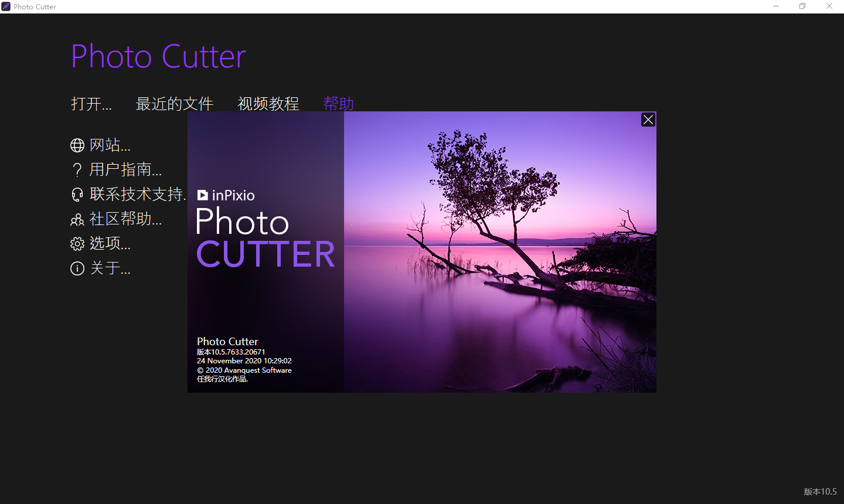Click the gear icon beside 选项

point(77,244)
